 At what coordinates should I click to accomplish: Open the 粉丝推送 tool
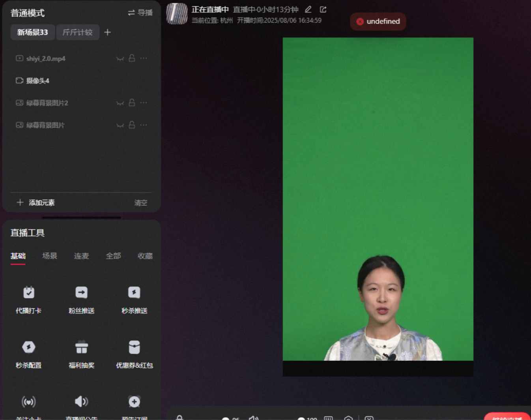pyautogui.click(x=81, y=300)
